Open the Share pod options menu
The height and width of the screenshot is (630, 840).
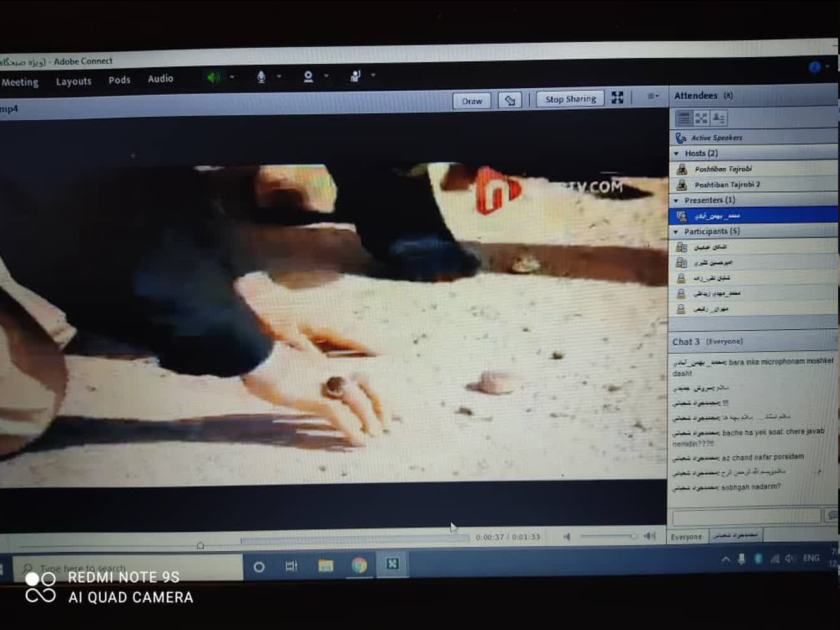[653, 96]
